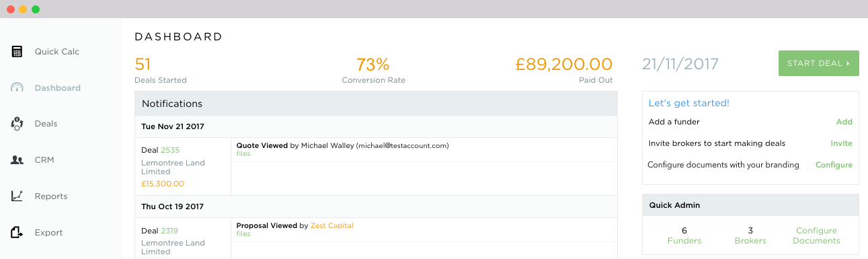Open the 3 Brokers quick admin link
The image size is (868, 259).
point(750,235)
